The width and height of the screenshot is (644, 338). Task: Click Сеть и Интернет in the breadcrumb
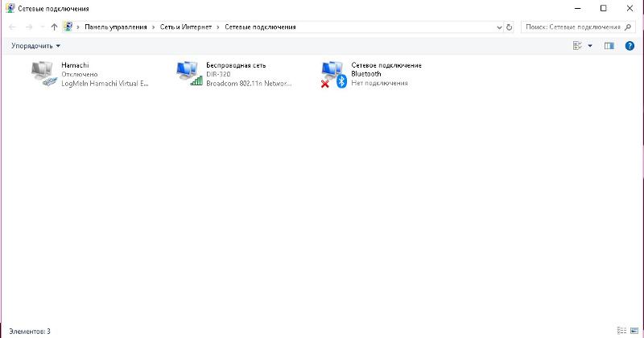coord(186,27)
